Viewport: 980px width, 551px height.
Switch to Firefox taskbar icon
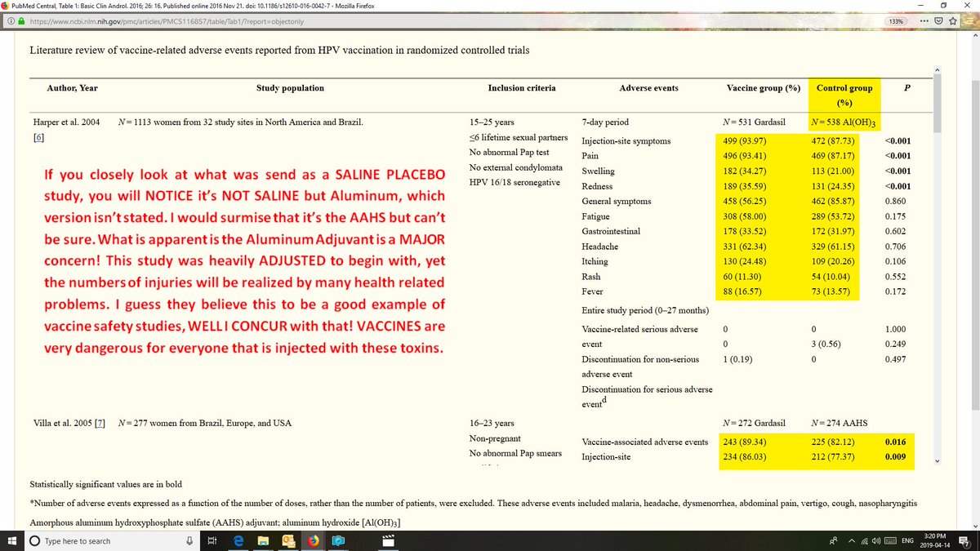click(x=314, y=540)
